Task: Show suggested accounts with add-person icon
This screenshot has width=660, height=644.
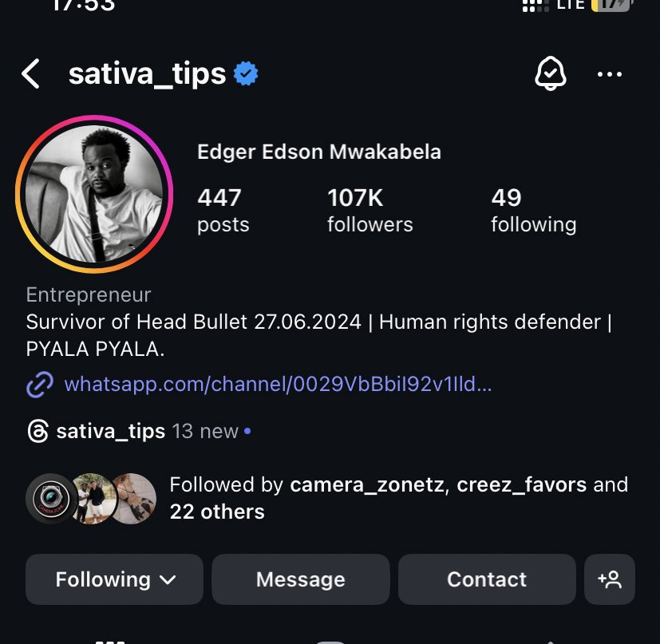Action: coord(610,579)
